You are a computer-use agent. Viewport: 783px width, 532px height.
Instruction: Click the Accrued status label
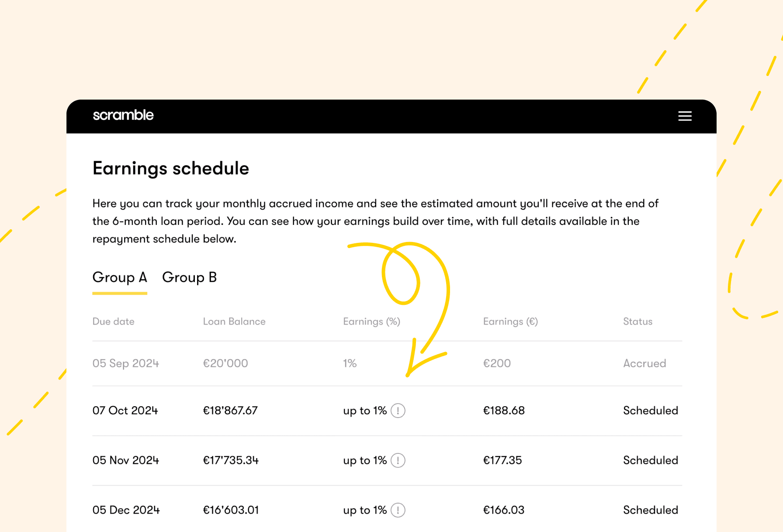click(644, 363)
